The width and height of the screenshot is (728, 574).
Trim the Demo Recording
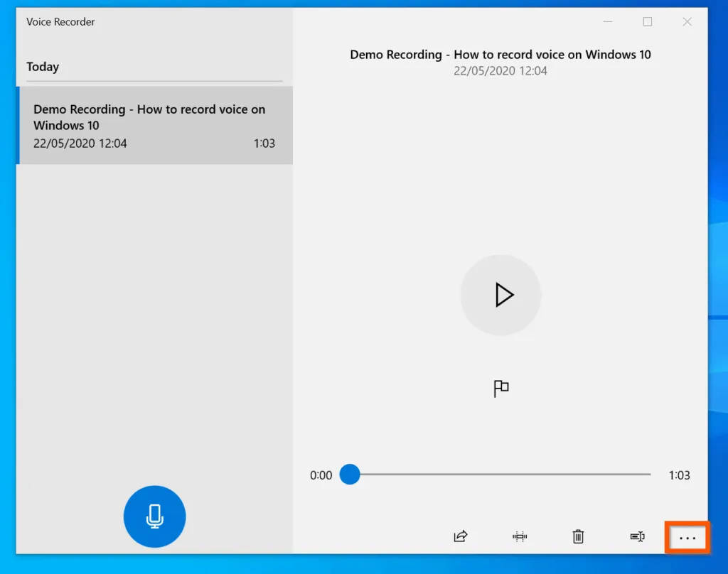519,537
